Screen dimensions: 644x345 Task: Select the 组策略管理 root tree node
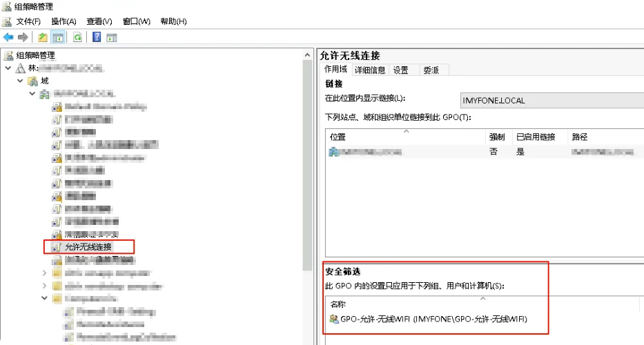point(35,55)
